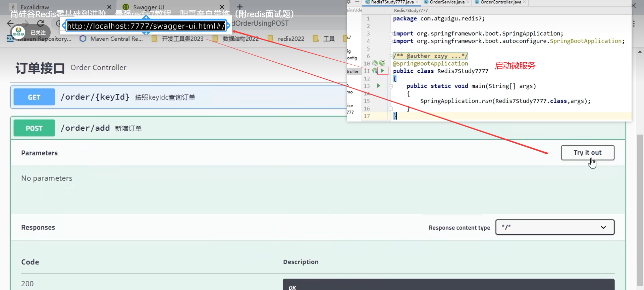Click the 'No parameters' text
644x290 pixels.
point(47,178)
